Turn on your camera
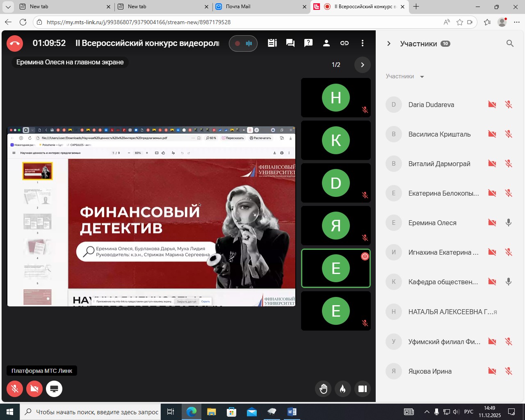The image size is (525, 420). (x=34, y=389)
